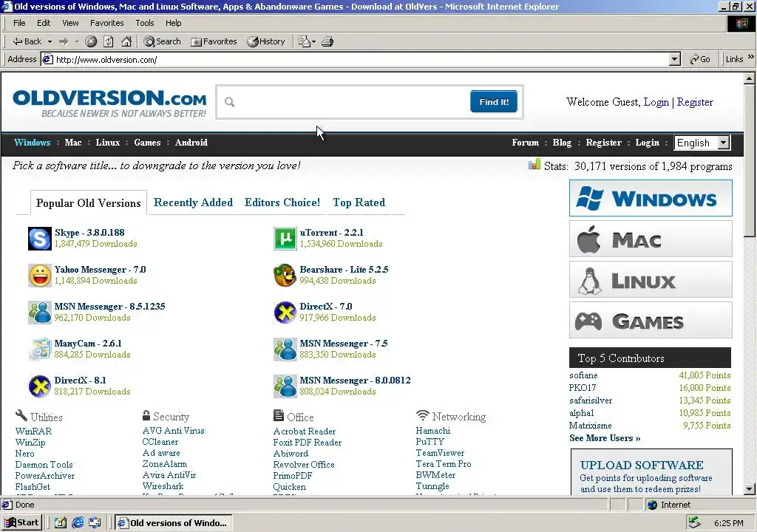Click the Back arrow toolbar button
Screen dimensions: 757x532
click(27, 41)
